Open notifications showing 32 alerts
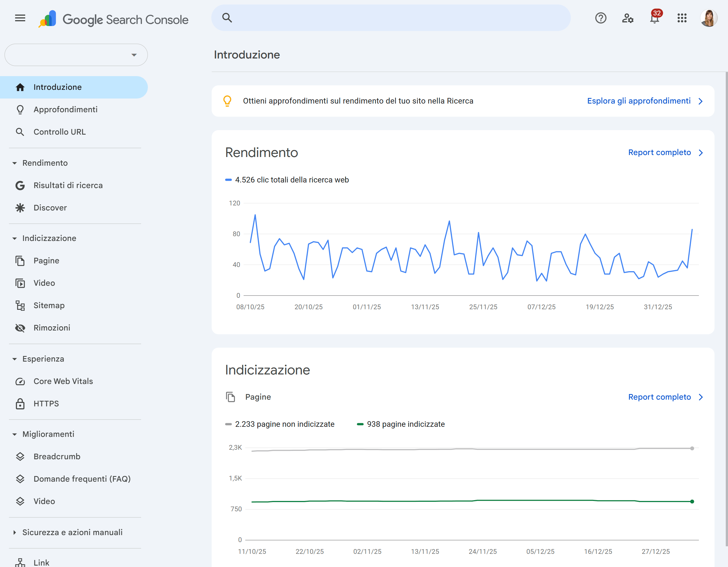The image size is (728, 567). tap(654, 18)
